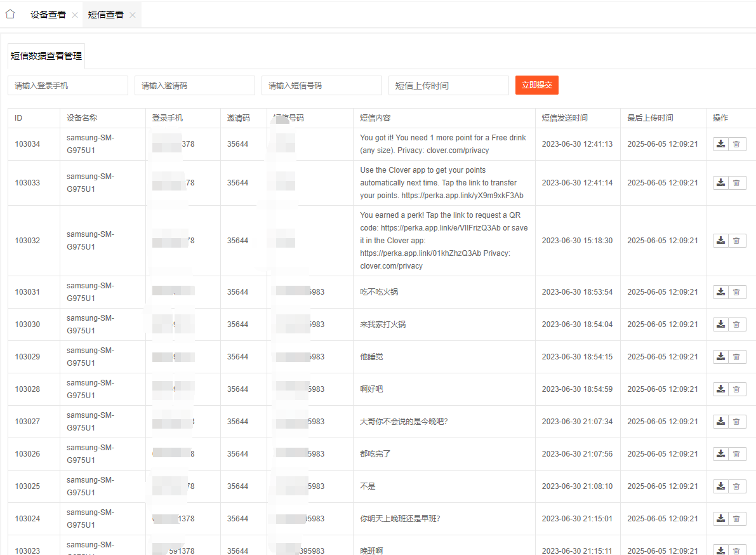
Task: Click the 请输入短信号码 search field
Action: coord(322,86)
